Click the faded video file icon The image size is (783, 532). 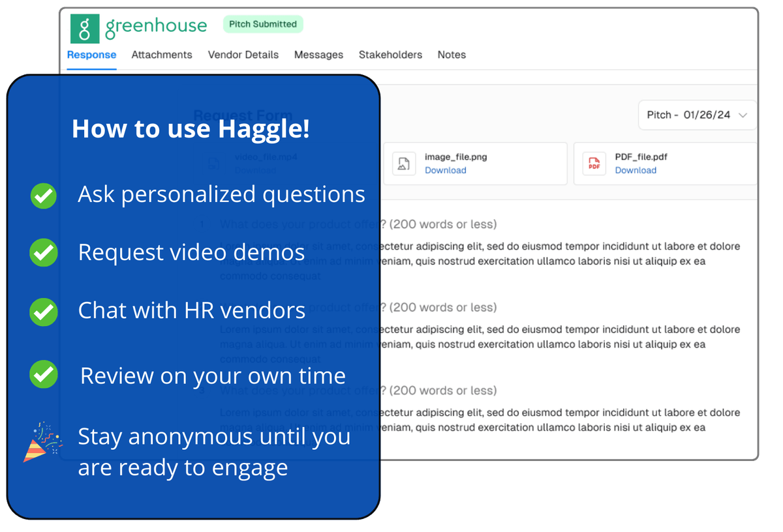click(213, 164)
